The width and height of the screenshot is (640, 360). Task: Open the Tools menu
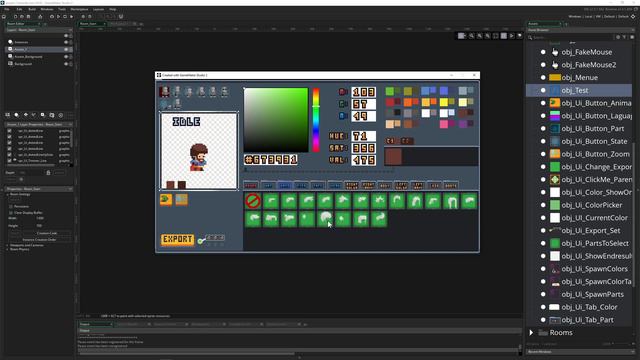click(x=62, y=9)
